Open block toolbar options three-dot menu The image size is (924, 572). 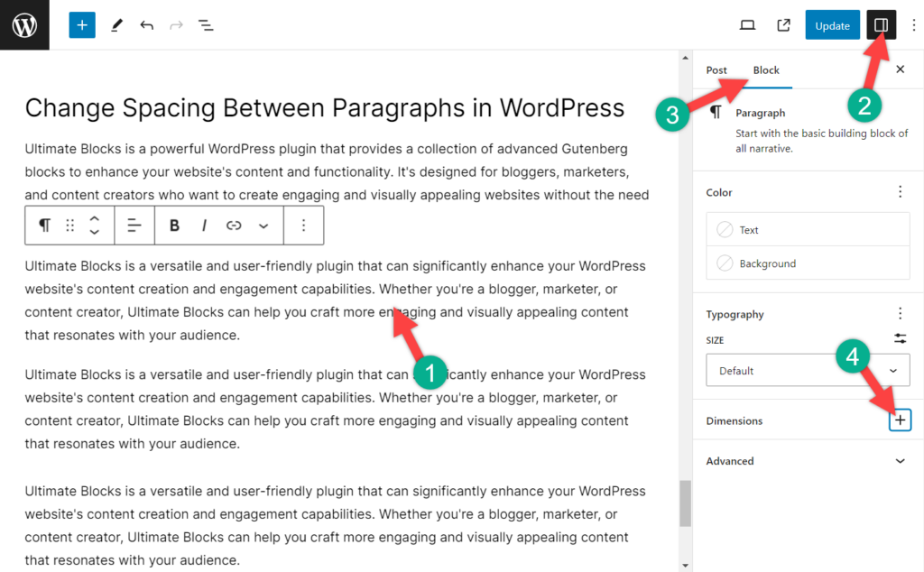pos(303,225)
